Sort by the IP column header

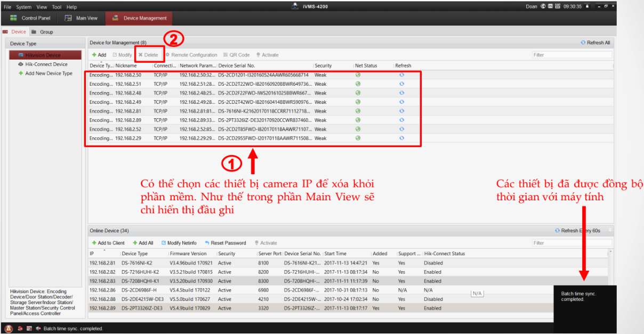pos(92,254)
